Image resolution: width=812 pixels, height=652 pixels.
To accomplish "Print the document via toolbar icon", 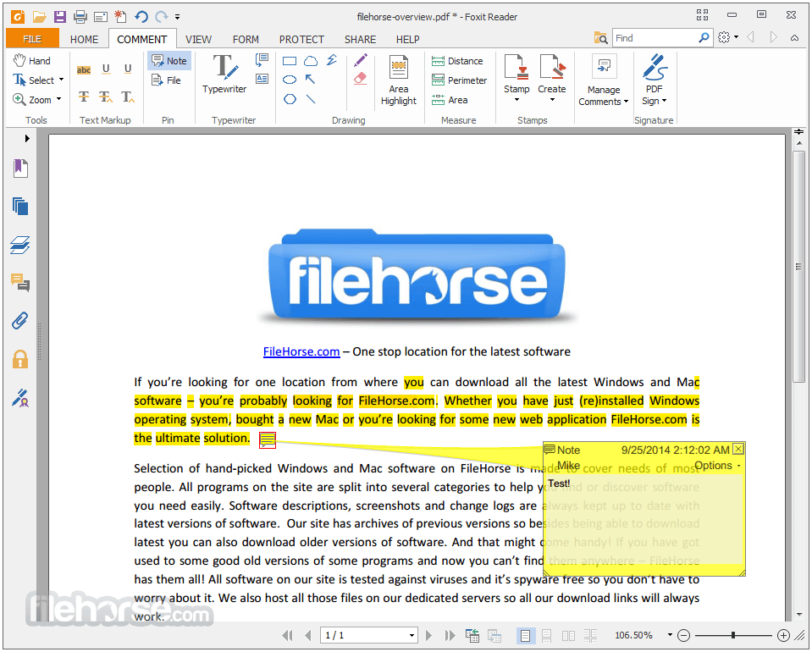I will (x=80, y=17).
